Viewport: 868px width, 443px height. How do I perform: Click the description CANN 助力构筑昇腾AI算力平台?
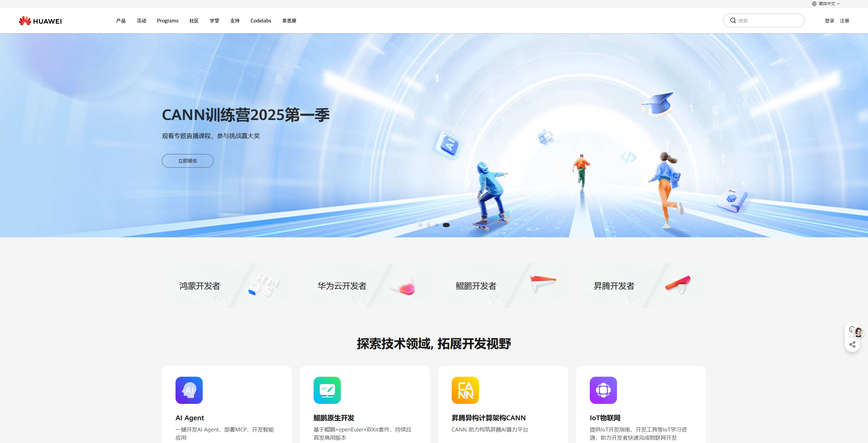[490, 430]
